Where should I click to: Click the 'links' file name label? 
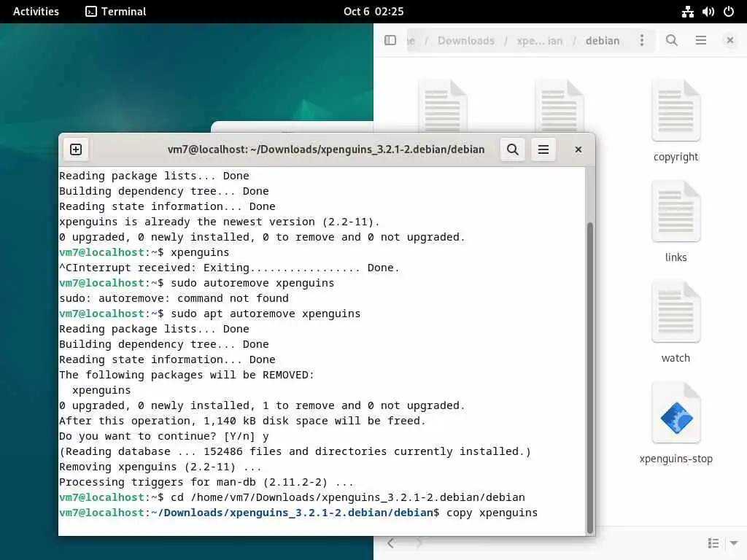[676, 257]
